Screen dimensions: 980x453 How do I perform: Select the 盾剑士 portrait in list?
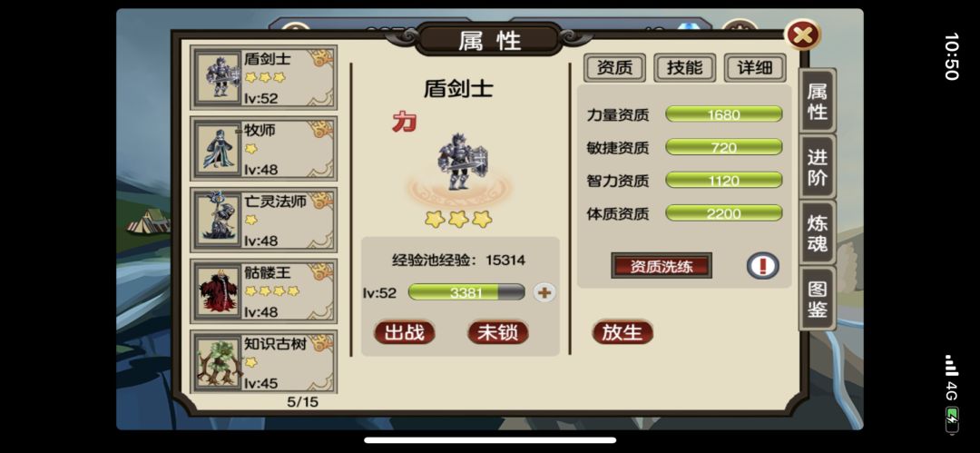(x=218, y=77)
